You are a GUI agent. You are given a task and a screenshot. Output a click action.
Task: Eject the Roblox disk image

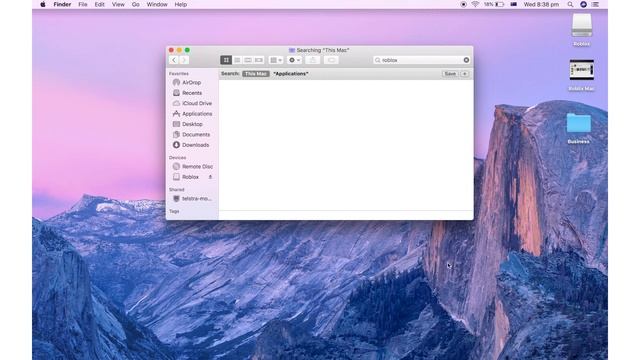point(210,177)
